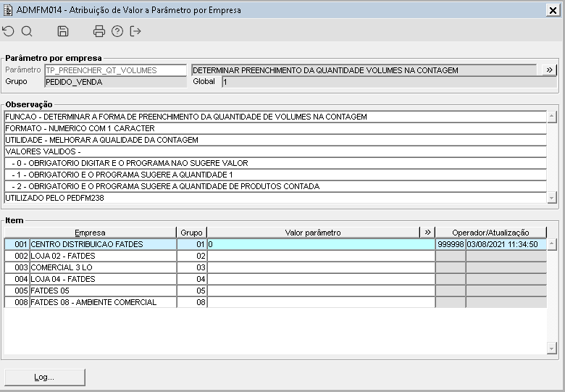
Task: Click Valor parâmetro cell for LOJA 02
Action: pos(321,256)
